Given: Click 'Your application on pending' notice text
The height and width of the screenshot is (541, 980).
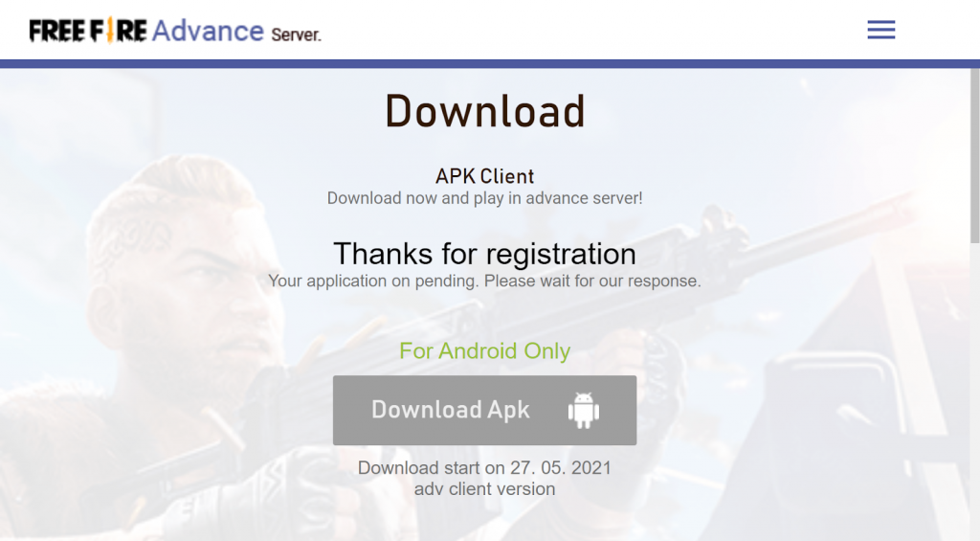Looking at the screenshot, I should pyautogui.click(x=485, y=281).
